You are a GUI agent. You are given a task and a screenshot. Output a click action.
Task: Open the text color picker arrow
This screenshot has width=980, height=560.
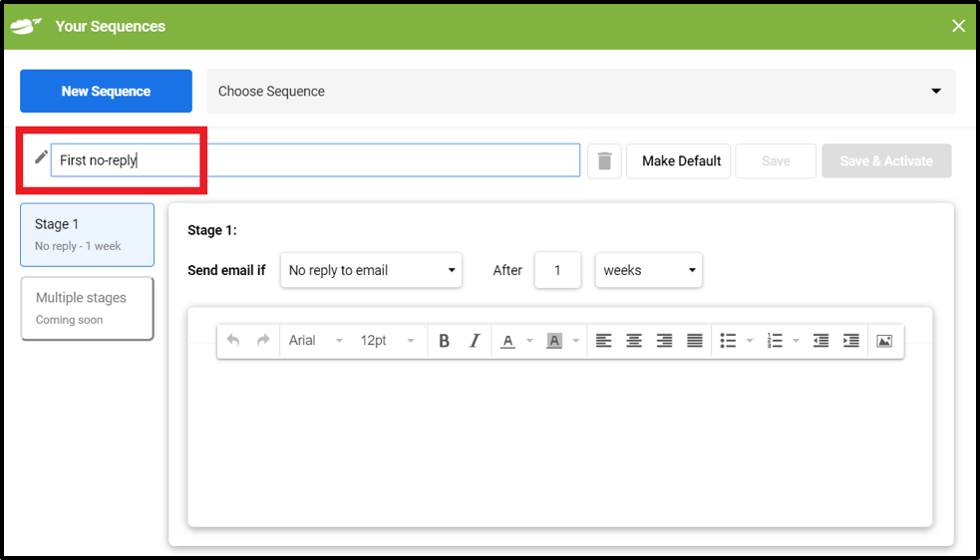530,341
